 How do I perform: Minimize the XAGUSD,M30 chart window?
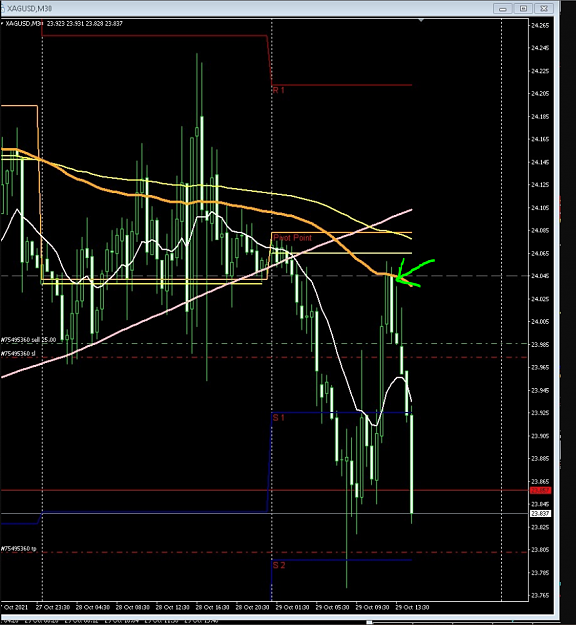click(503, 8)
